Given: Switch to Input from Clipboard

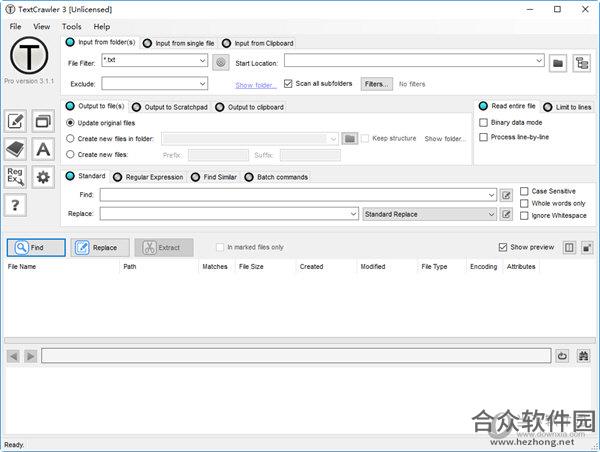Looking at the screenshot, I should (x=258, y=43).
